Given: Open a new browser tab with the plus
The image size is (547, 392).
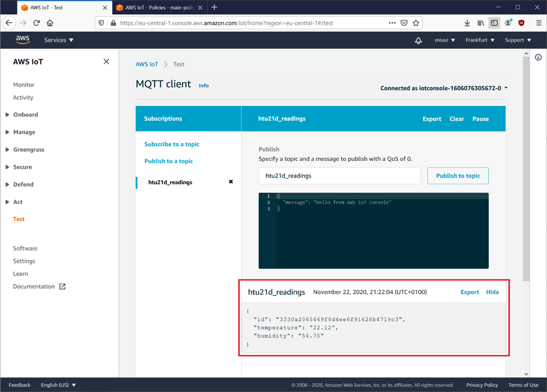Looking at the screenshot, I should click(x=214, y=7).
